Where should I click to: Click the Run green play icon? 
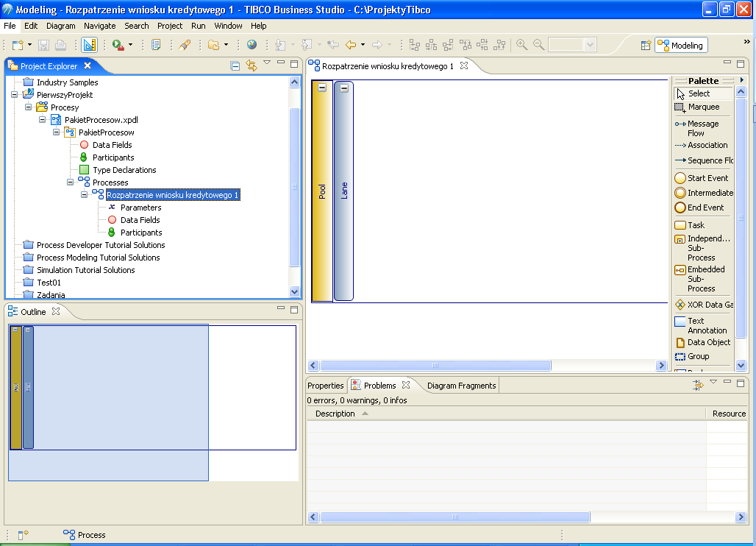(118, 45)
